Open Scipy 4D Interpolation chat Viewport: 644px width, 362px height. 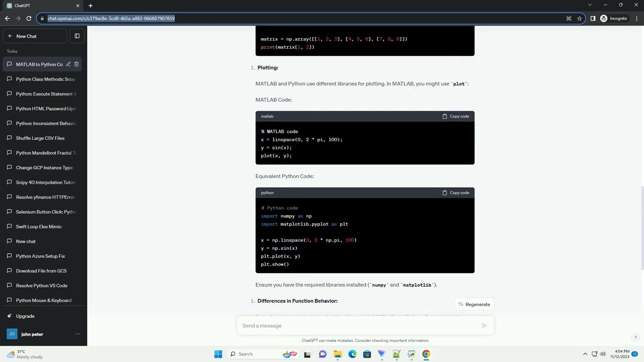(x=43, y=183)
